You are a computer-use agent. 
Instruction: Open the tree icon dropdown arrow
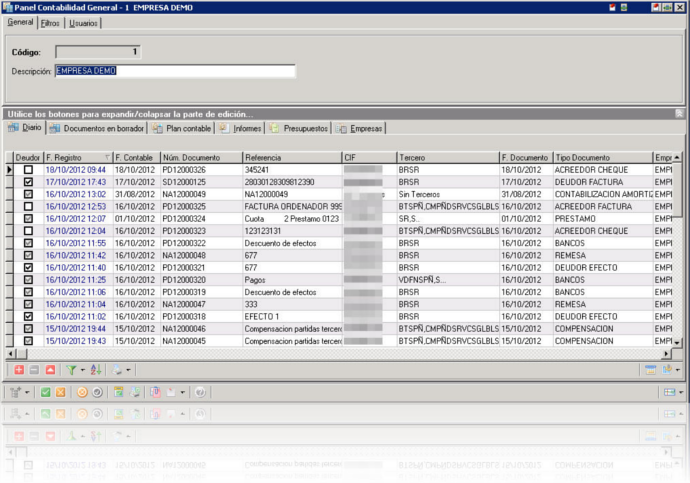point(27,392)
